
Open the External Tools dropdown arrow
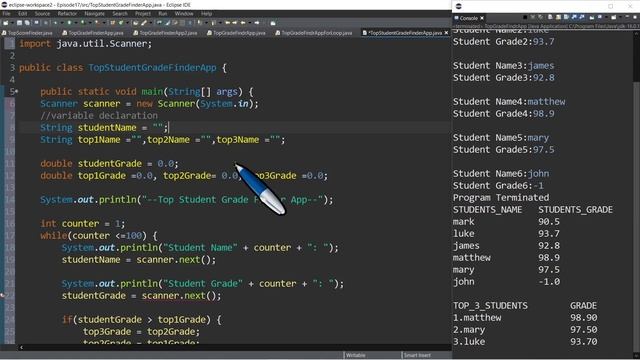click(104, 23)
